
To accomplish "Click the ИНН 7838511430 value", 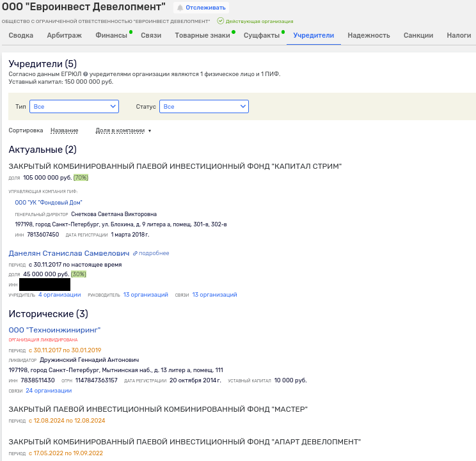I will click(38, 380).
